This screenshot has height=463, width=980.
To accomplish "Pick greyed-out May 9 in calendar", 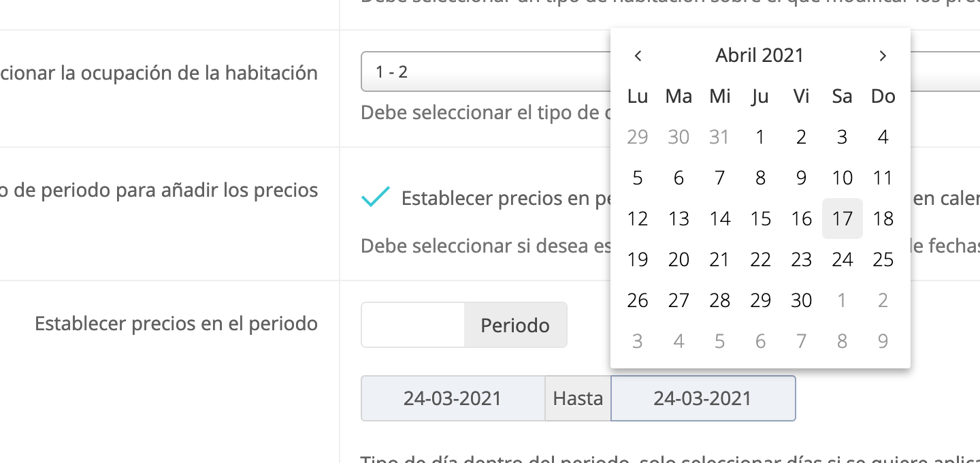I will [883, 341].
